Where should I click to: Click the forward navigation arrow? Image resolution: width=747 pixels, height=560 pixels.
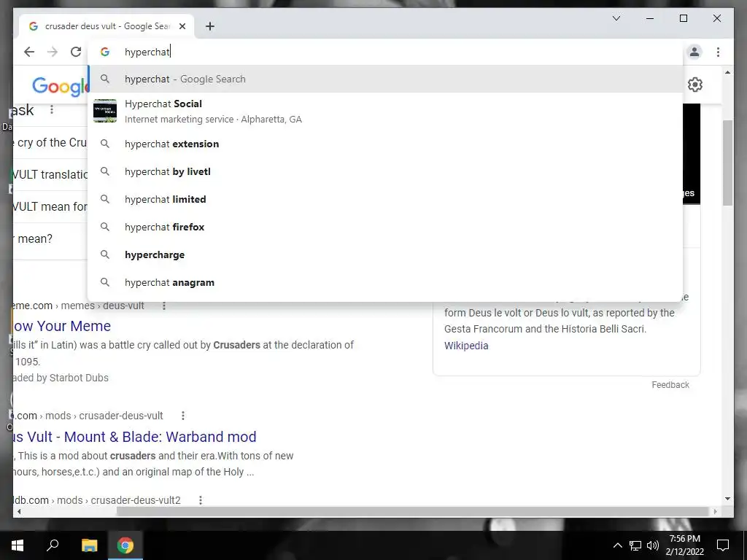click(53, 52)
